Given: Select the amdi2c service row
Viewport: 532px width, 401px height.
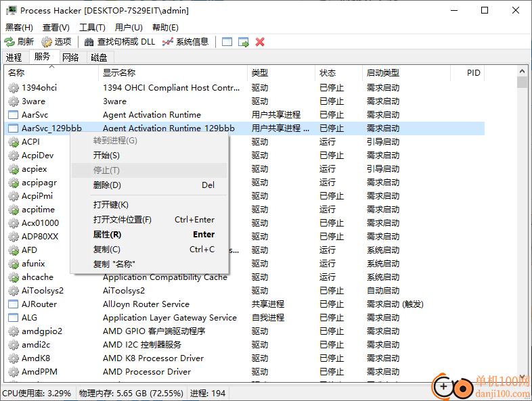Looking at the screenshot, I should [244, 345].
